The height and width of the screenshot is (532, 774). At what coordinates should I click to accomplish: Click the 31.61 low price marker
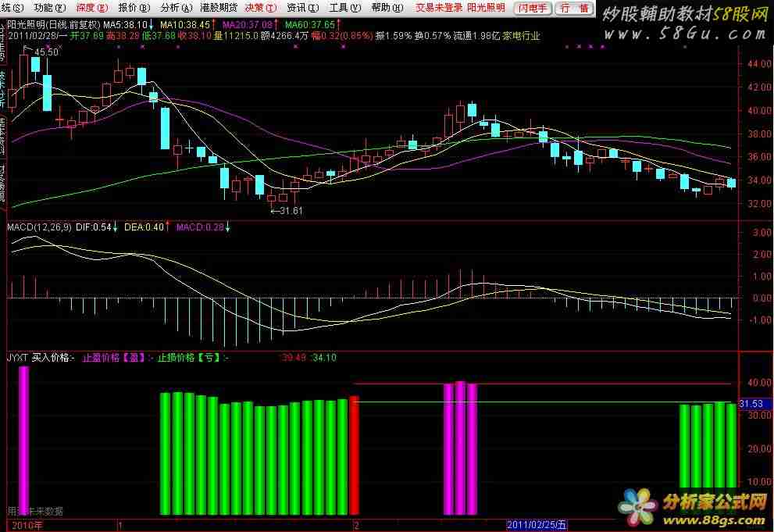(x=291, y=211)
